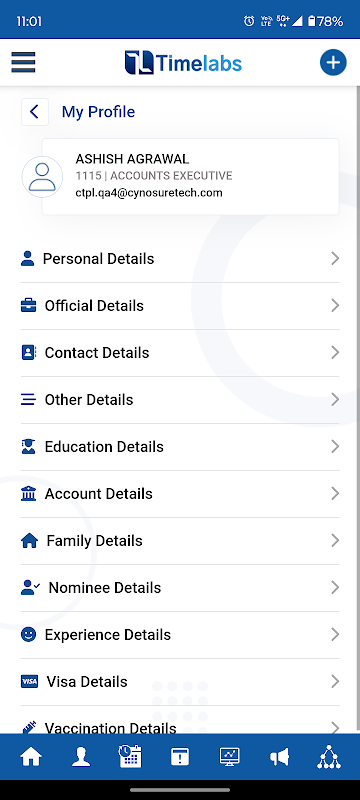
Task: Expand Personal Details chevron
Action: [335, 259]
